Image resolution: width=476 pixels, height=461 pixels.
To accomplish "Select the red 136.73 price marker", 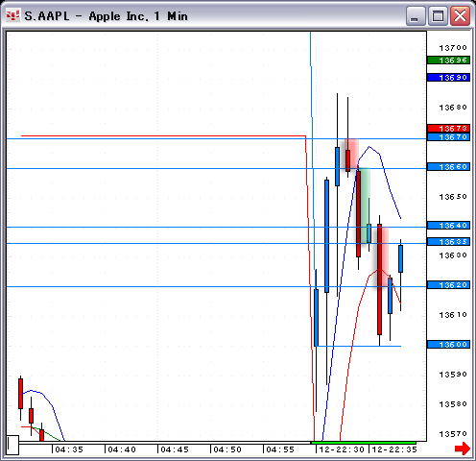I will (448, 129).
